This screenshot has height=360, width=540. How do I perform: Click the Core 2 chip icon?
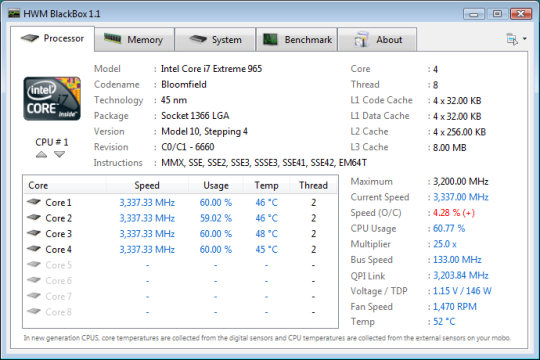(x=34, y=217)
